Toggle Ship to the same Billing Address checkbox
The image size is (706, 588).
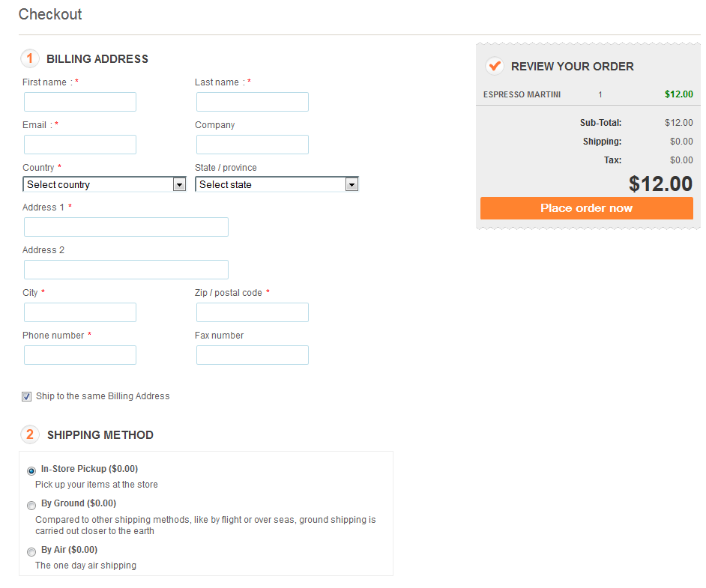pyautogui.click(x=27, y=397)
